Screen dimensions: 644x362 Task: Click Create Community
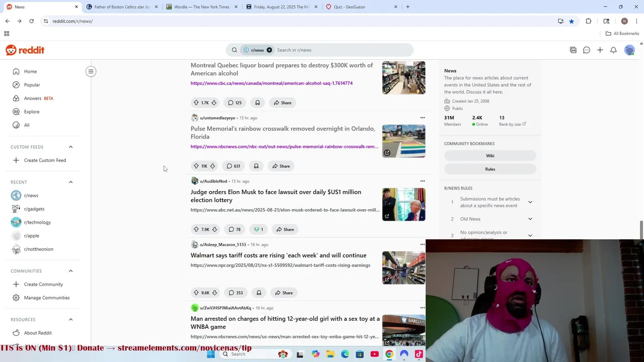point(43,284)
